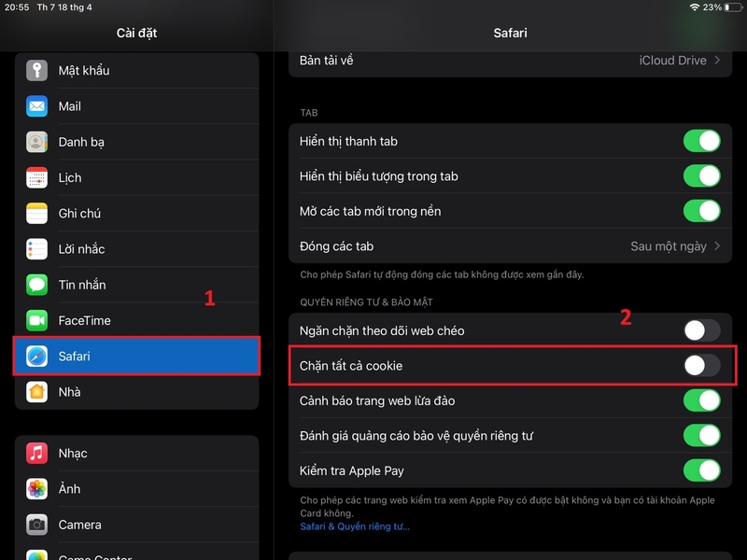Tap the battery indicator icon
Viewport: 747px width, 560px height.
pos(733,7)
